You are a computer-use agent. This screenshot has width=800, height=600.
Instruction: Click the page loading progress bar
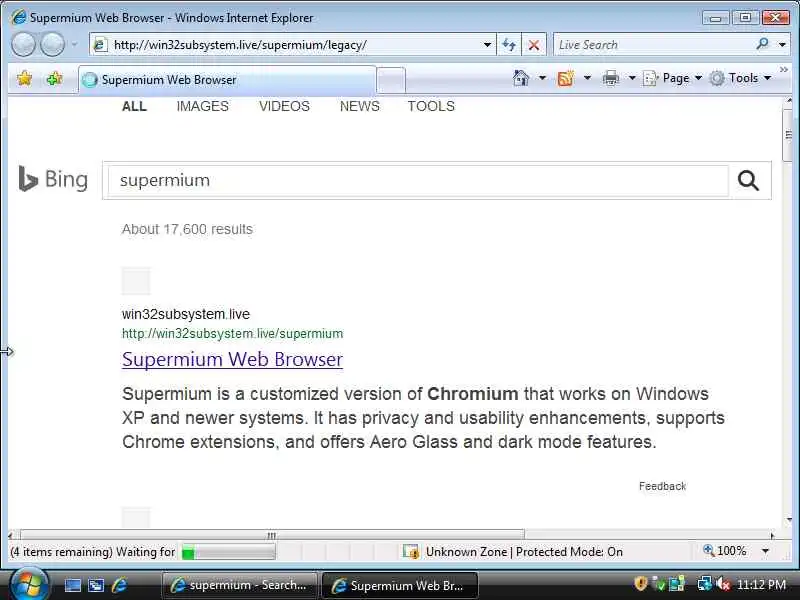[x=229, y=552]
